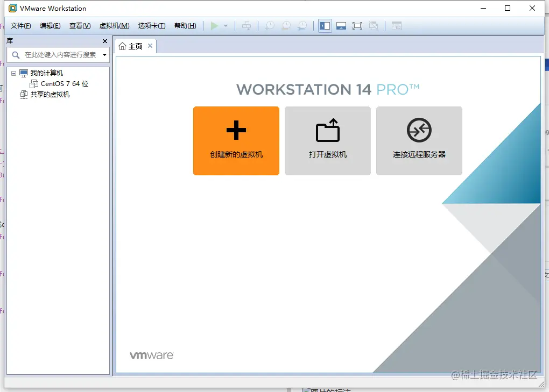Open the 帮助(H) menu

[185, 26]
